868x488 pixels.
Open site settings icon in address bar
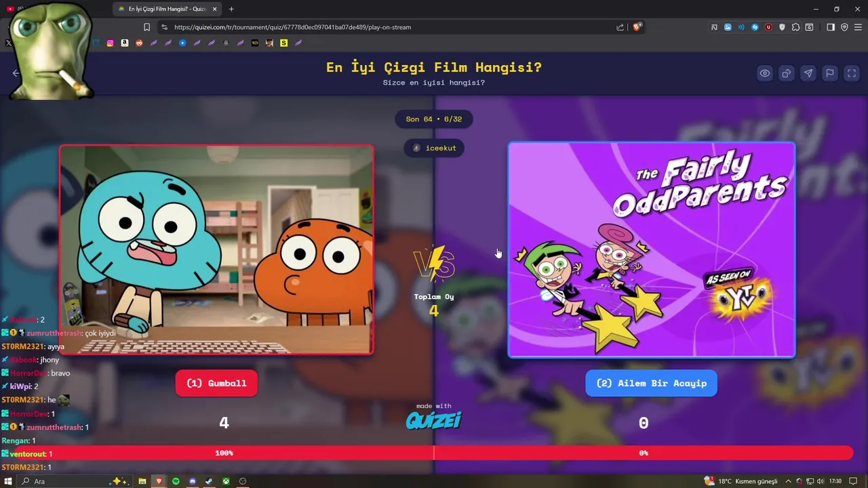[163, 27]
